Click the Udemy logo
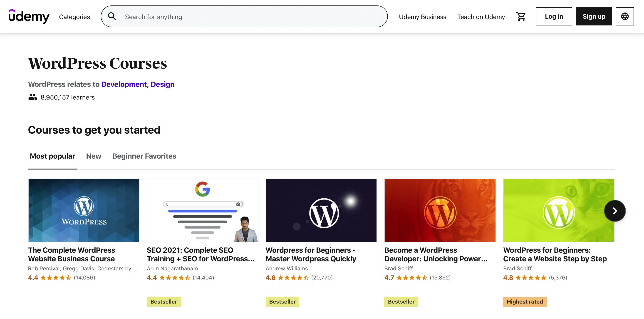 pos(29,17)
